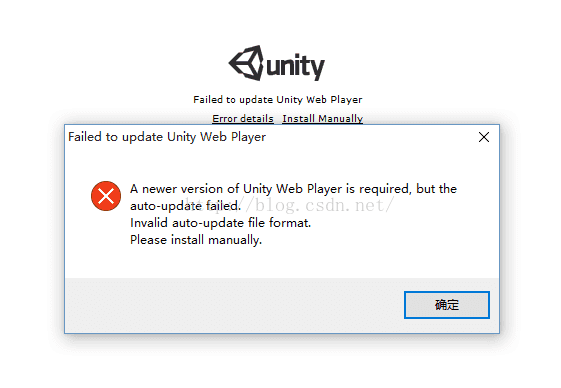Click the white page background below the dialog
The width and height of the screenshot is (561, 388).
(280, 362)
